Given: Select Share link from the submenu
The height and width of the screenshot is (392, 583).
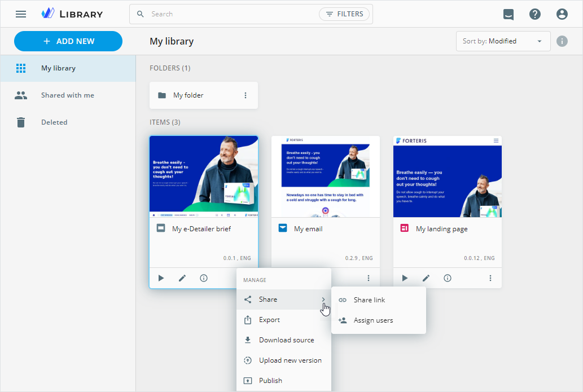Looking at the screenshot, I should [x=369, y=300].
